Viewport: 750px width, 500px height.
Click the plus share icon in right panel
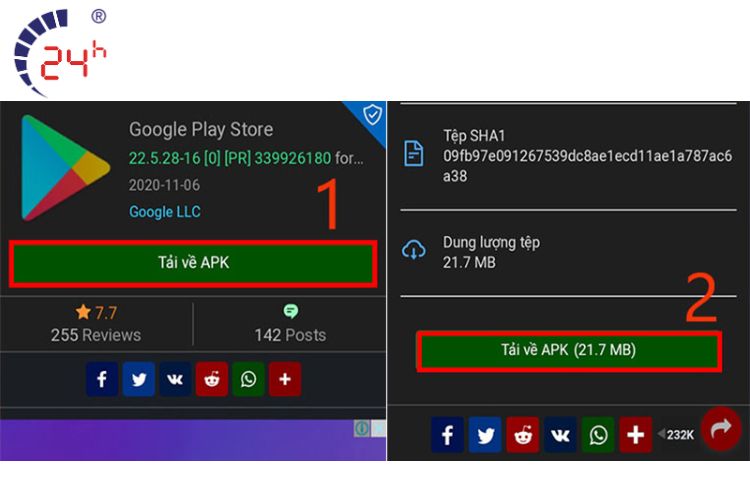[x=636, y=435]
